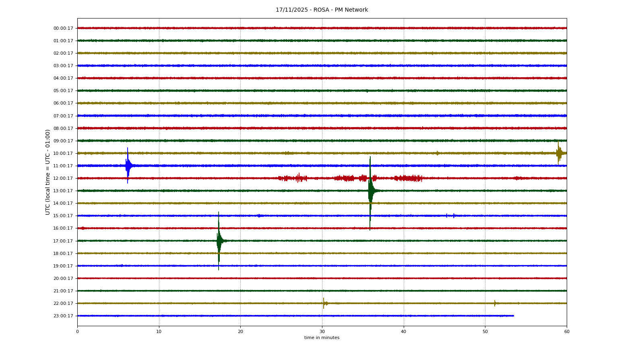The height and width of the screenshot is (362, 644).
Task: Select the small event near minute 30 on 22:00:17 trace
Action: (x=324, y=303)
